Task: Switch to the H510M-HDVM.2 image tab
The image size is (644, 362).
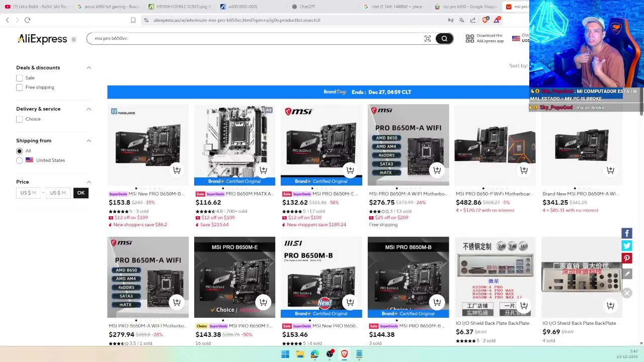Action: click(x=180, y=7)
